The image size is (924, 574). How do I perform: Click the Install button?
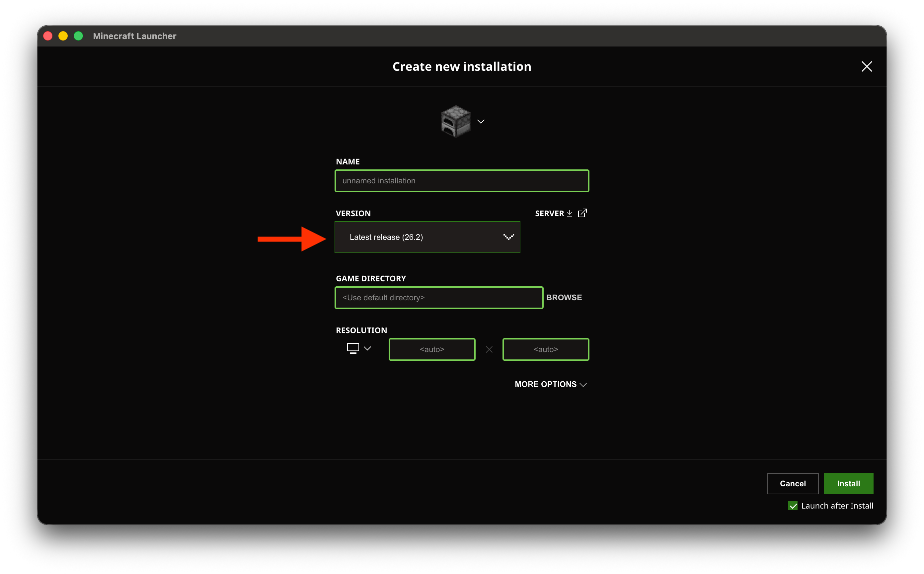point(849,483)
